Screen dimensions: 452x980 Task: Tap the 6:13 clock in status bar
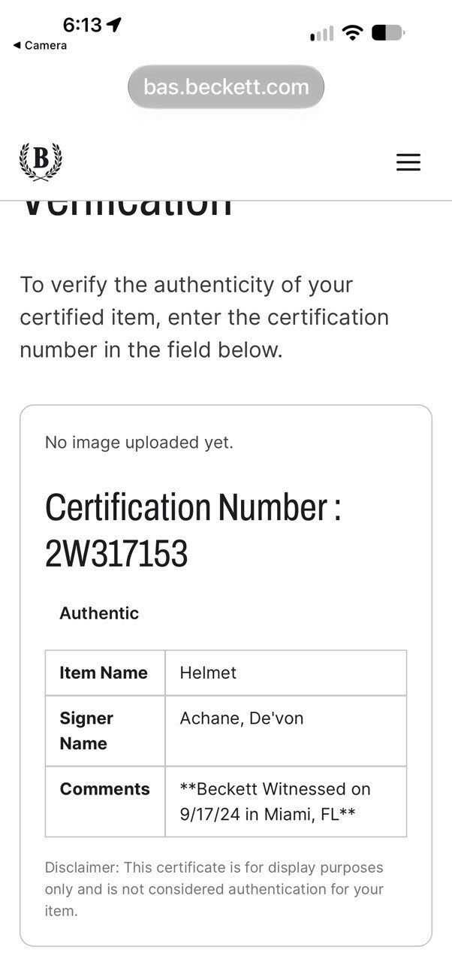coord(82,25)
